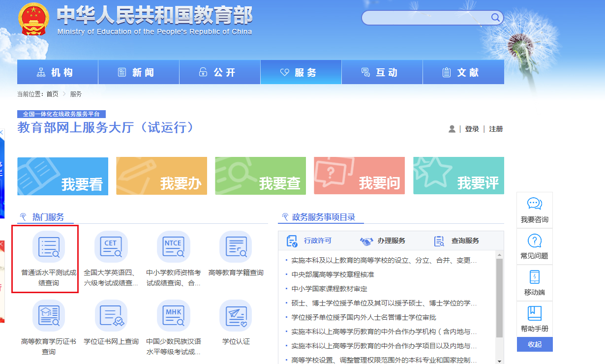The width and height of the screenshot is (605, 364).
Task: Click the search magnifier icon
Action: click(495, 18)
